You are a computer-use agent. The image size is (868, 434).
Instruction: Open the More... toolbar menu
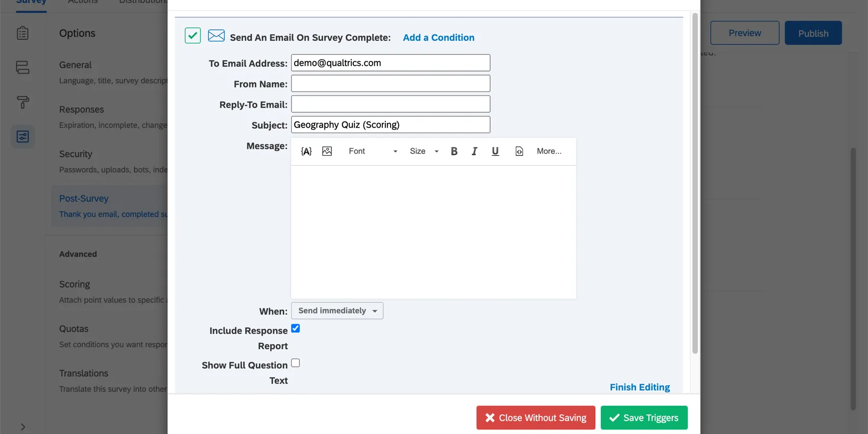pos(549,151)
